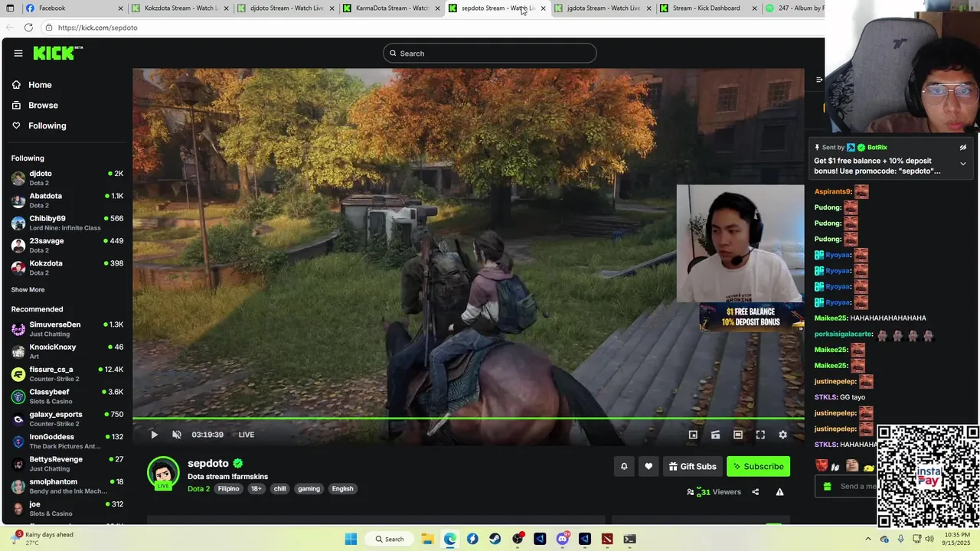
Task: Unmute the stream with the speaker icon
Action: pyautogui.click(x=177, y=435)
